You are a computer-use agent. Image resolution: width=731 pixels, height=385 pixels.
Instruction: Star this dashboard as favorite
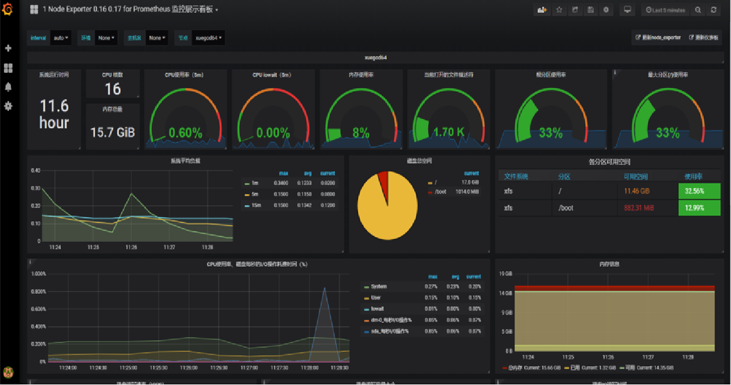[559, 10]
